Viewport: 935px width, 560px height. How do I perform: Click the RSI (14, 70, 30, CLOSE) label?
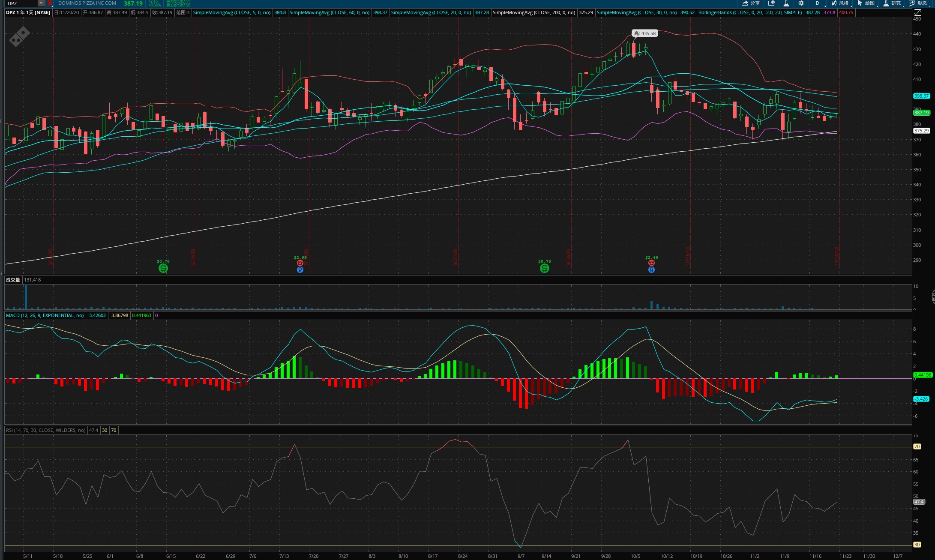click(46, 430)
